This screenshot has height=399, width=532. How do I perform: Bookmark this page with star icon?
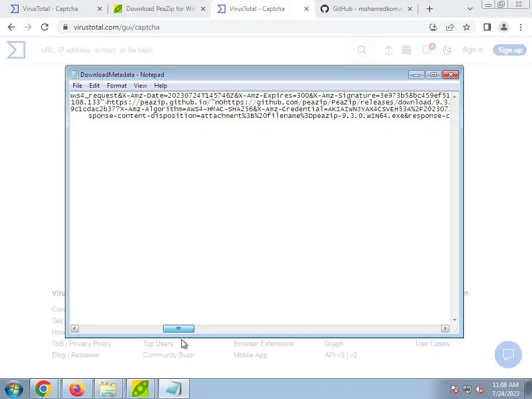[467, 27]
